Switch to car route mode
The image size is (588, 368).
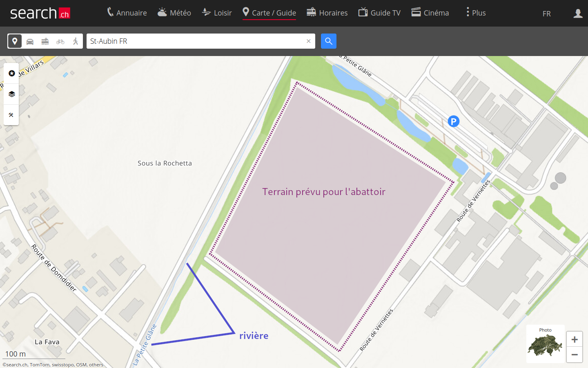pyautogui.click(x=30, y=41)
